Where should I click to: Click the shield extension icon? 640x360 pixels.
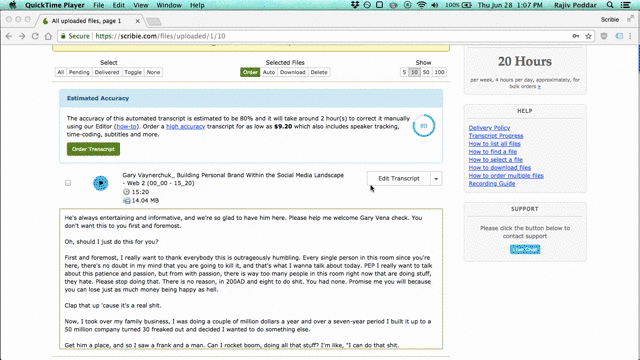click(604, 36)
